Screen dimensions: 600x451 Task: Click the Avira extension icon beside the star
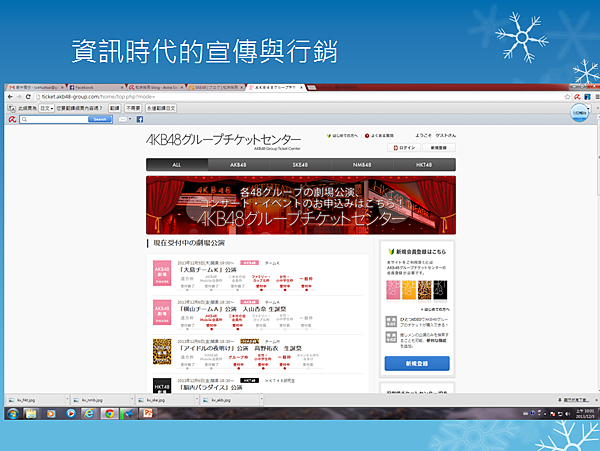pos(577,97)
